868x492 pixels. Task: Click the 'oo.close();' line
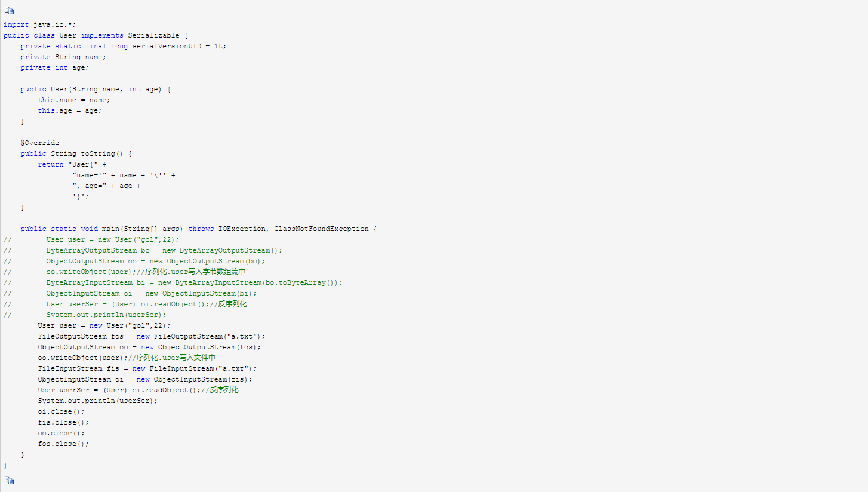pos(61,433)
